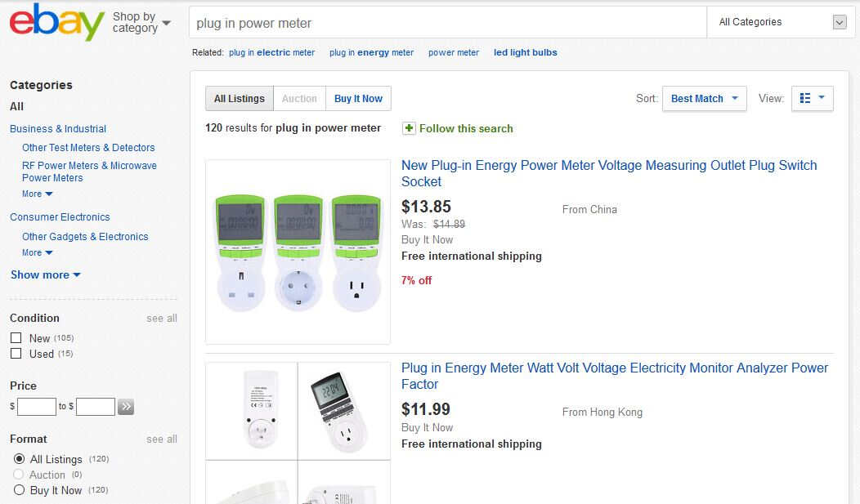Open the list view icon selector
This screenshot has width=860, height=504.
tap(813, 99)
